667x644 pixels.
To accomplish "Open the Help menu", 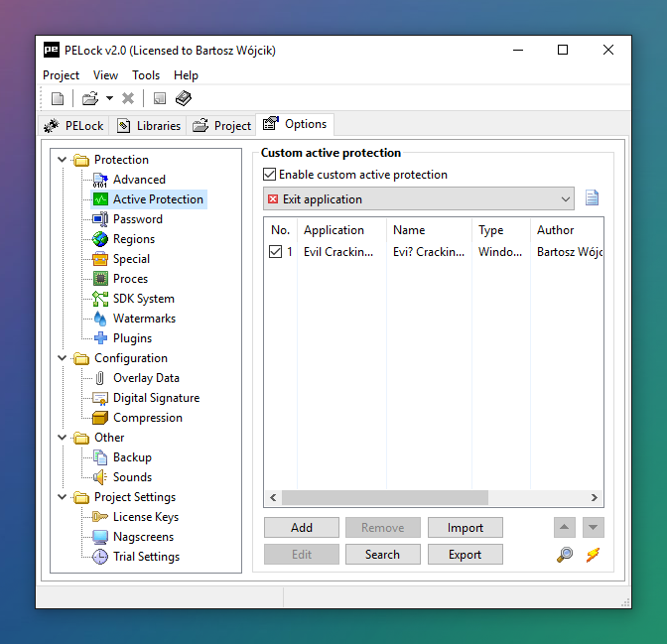I will (x=186, y=75).
